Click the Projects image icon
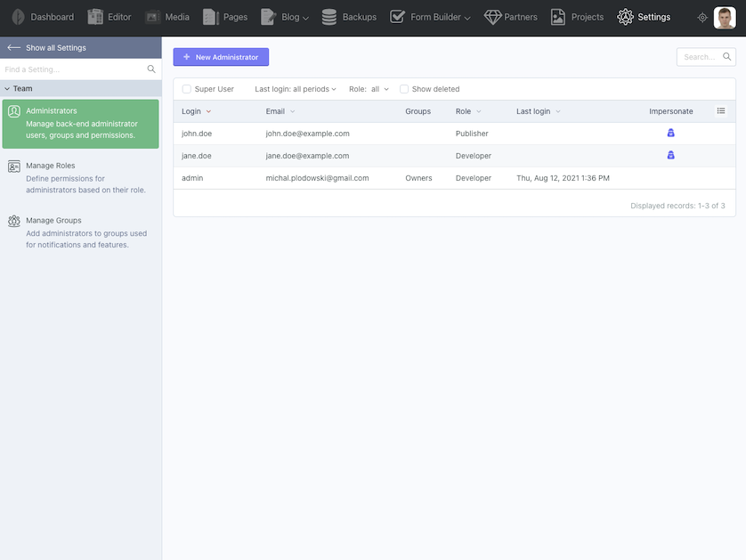Image resolution: width=746 pixels, height=560 pixels. pos(558,17)
